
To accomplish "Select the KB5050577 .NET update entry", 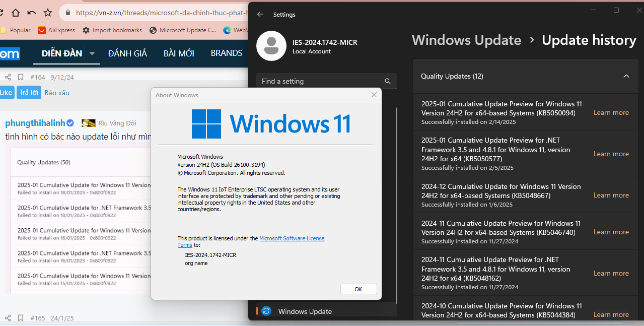I will [x=496, y=150].
